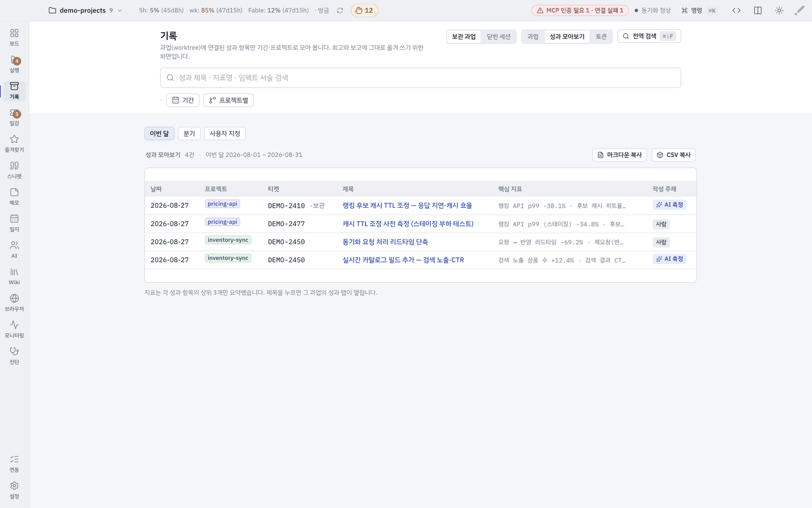Open the 일감 sidebar icon with badge 5

tap(14, 117)
